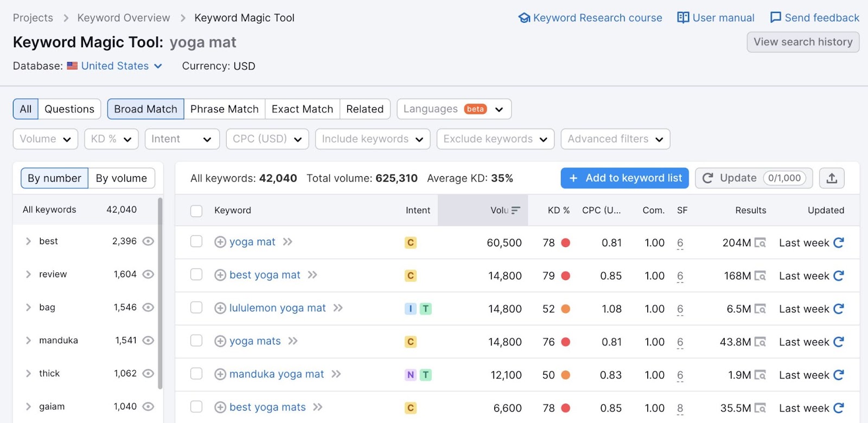This screenshot has height=423, width=868.
Task: Tick the select-all keywords header checkbox
Action: coord(196,211)
